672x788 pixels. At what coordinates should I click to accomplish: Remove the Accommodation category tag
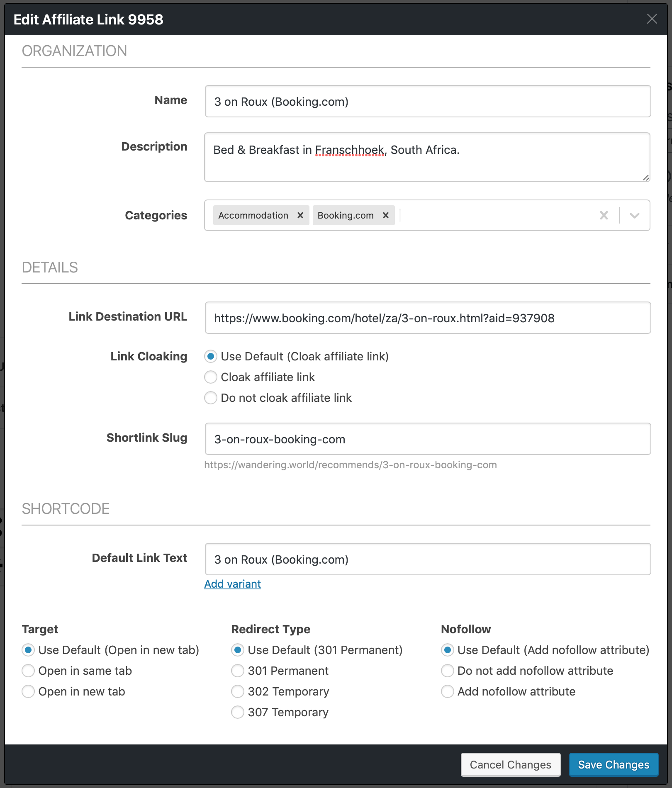300,215
